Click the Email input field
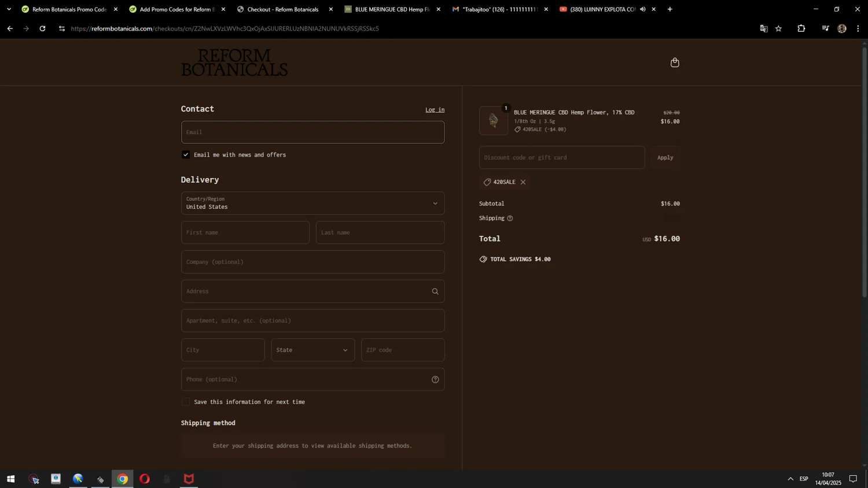The height and width of the screenshot is (488, 868). (x=313, y=132)
